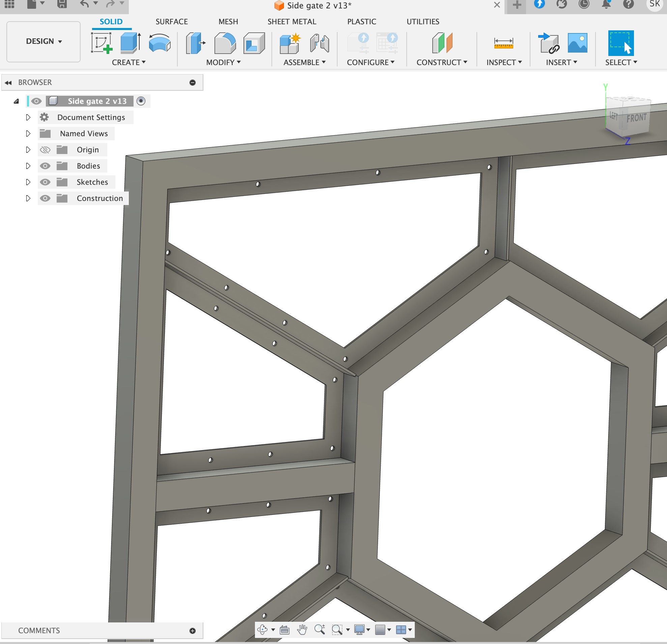Toggle visibility of Sketches folder
The image size is (667, 644).
click(x=45, y=182)
